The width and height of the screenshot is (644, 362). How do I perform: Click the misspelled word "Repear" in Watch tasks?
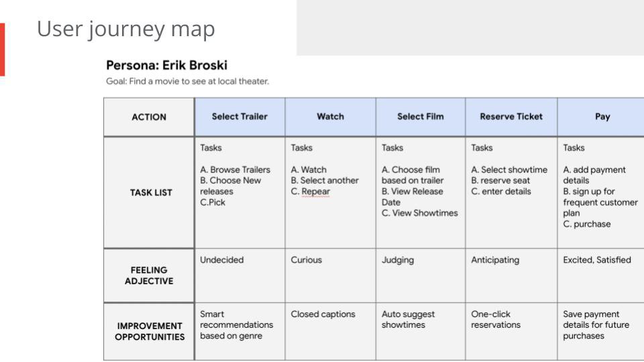click(x=315, y=192)
